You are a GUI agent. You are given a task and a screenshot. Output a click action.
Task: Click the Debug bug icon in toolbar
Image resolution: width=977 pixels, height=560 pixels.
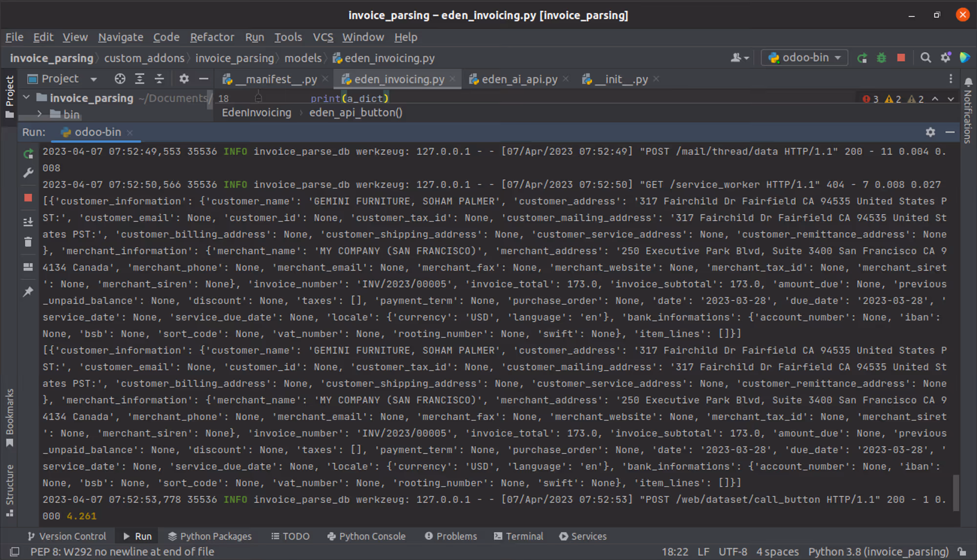pos(881,58)
